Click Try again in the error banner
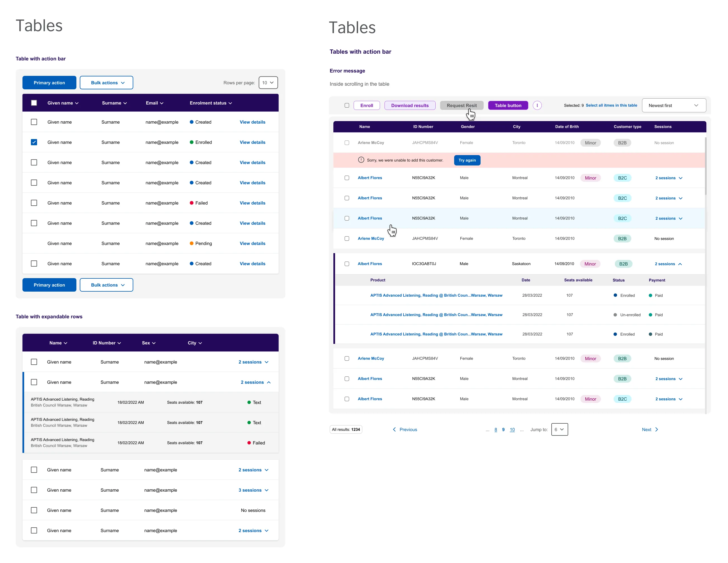Viewport: 728px width, 563px height. 467,160
